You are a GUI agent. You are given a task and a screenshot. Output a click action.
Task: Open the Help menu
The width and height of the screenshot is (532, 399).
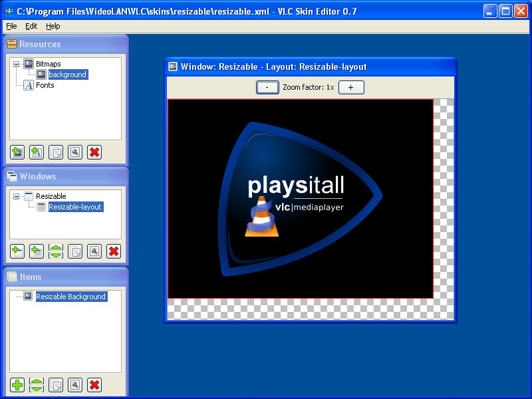(x=53, y=26)
